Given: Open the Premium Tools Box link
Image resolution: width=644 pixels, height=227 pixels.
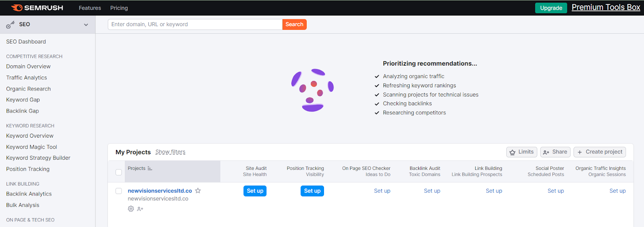Looking at the screenshot, I should [606, 7].
